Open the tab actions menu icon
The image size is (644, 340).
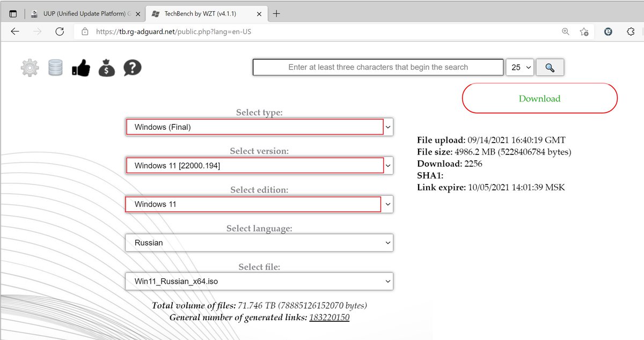(x=13, y=13)
